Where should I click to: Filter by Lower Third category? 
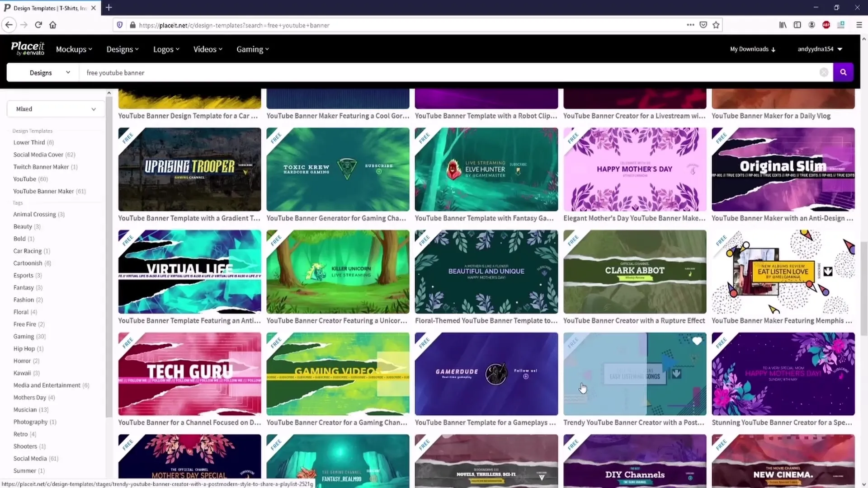[33, 142]
